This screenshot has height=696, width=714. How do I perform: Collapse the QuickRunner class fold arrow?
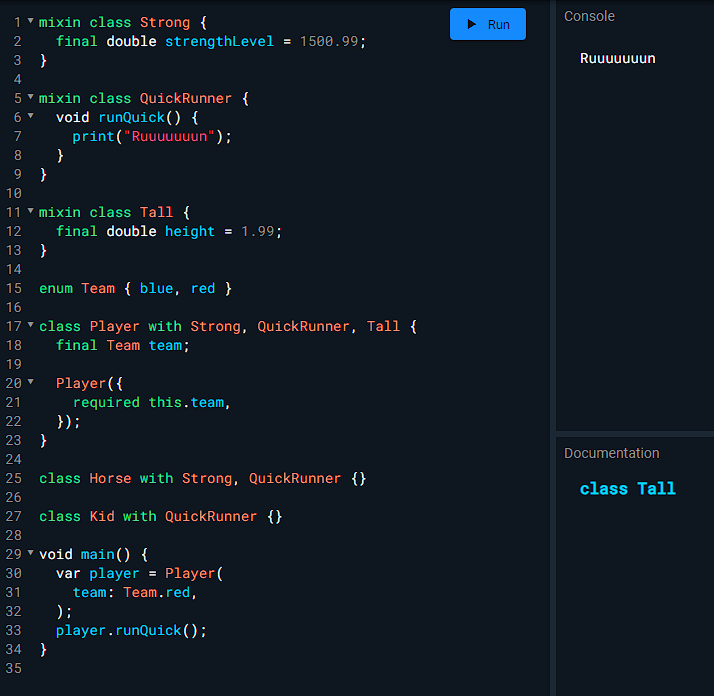point(31,97)
